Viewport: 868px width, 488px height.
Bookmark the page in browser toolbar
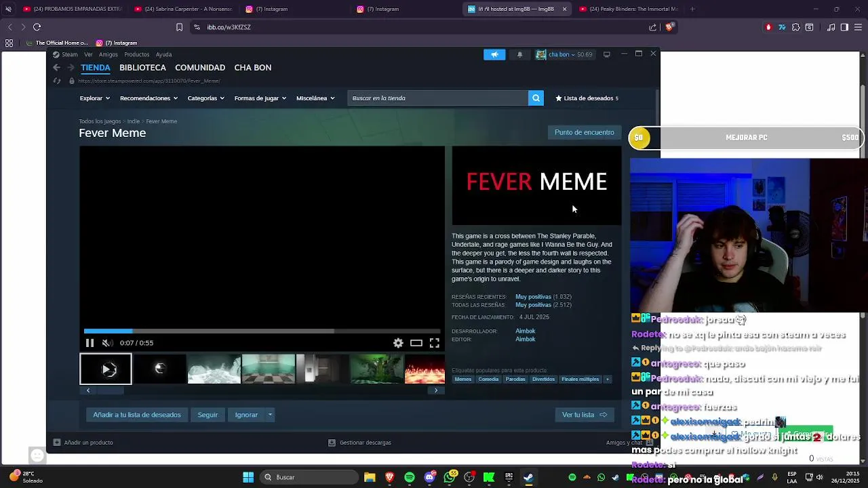[x=179, y=27]
